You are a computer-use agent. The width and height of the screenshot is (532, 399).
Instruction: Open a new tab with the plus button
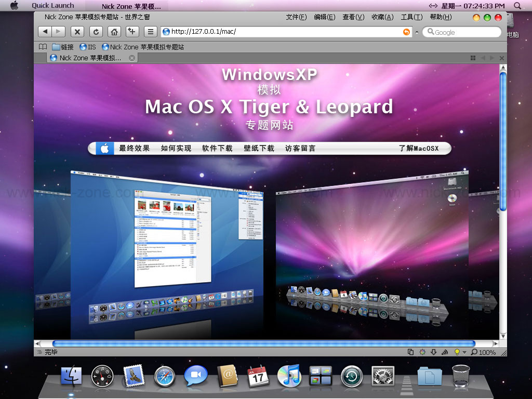point(132,32)
